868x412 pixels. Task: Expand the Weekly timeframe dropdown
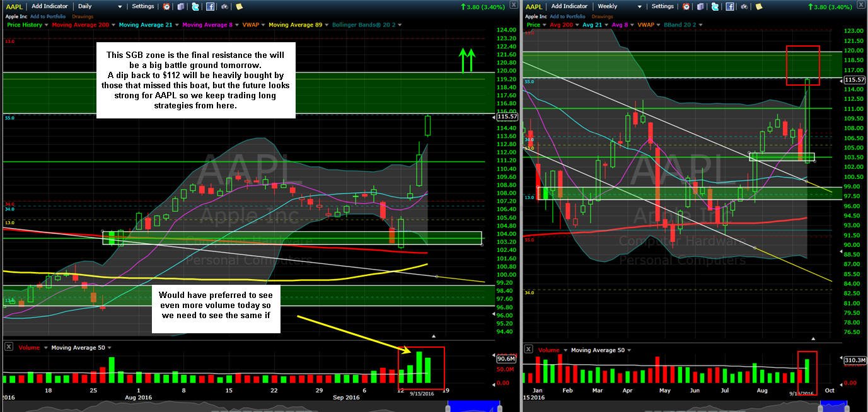click(x=639, y=7)
